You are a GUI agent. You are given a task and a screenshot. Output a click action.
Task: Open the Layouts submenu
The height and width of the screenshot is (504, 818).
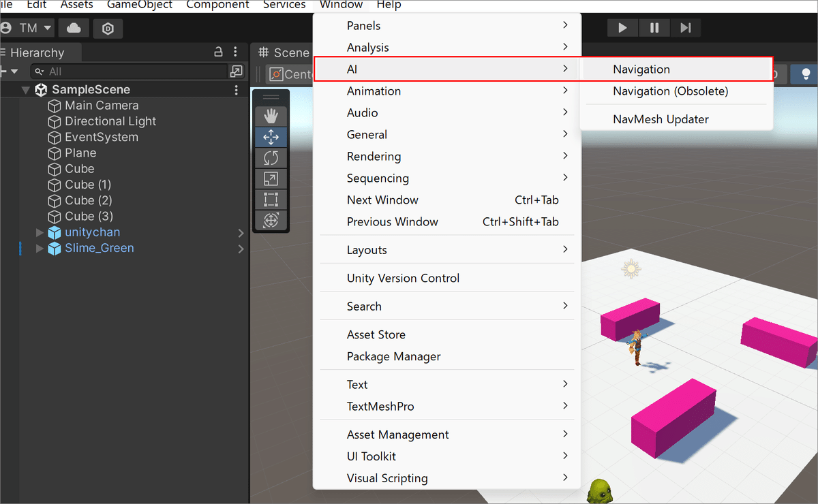[x=446, y=250]
